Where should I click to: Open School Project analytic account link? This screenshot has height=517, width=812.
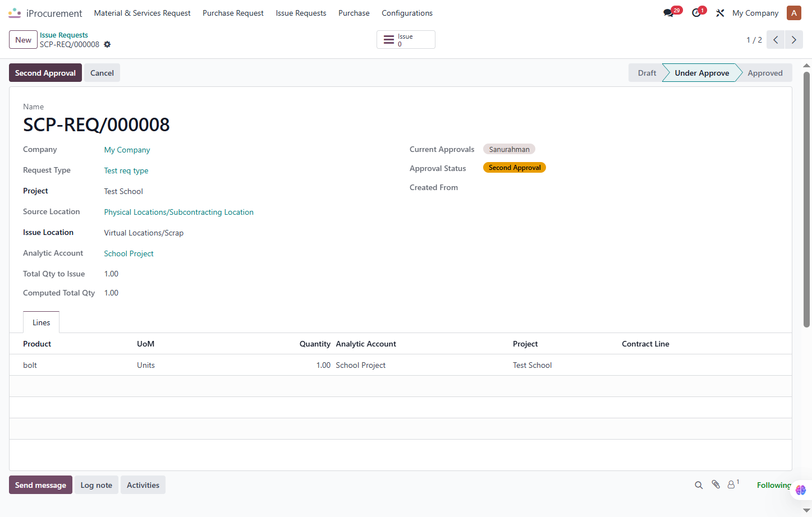click(129, 253)
